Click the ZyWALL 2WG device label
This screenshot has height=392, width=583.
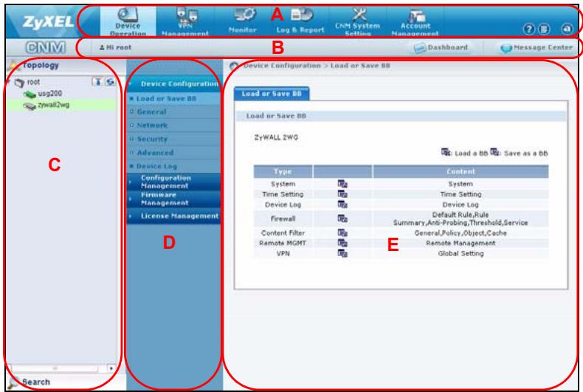(x=276, y=137)
